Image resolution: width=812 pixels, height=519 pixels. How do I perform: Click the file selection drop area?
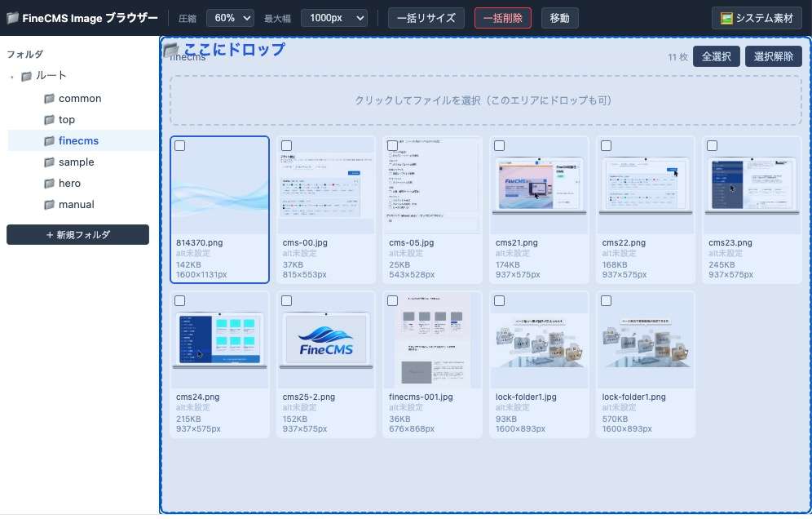tap(486, 100)
